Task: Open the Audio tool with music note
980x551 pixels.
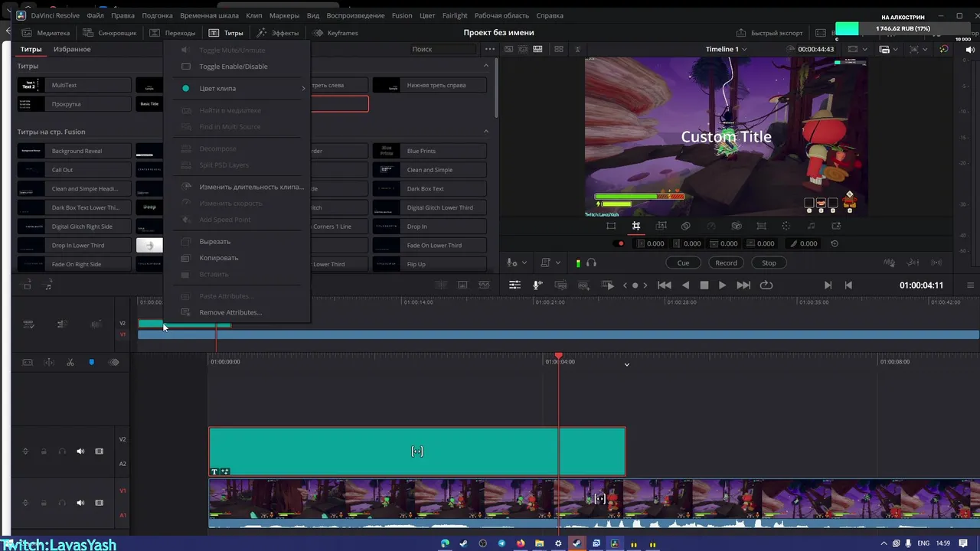Action: pyautogui.click(x=811, y=226)
